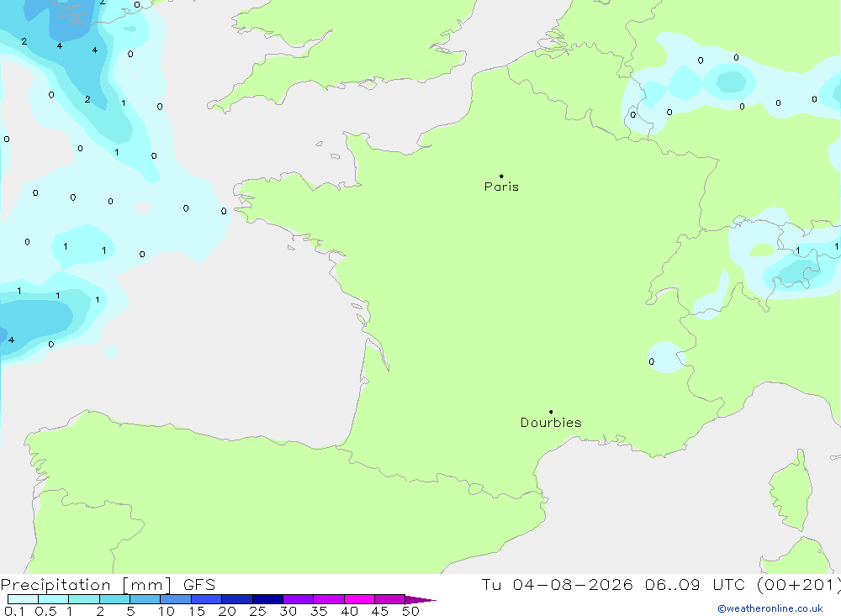Click the 25–30 mm navy legend swatch
Screen dimensions: 841x616
pyautogui.click(x=267, y=599)
